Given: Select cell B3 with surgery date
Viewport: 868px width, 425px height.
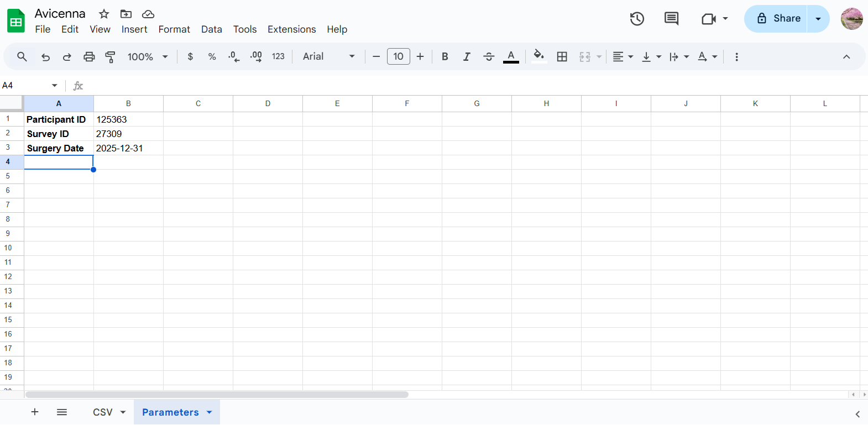Looking at the screenshot, I should coord(128,148).
